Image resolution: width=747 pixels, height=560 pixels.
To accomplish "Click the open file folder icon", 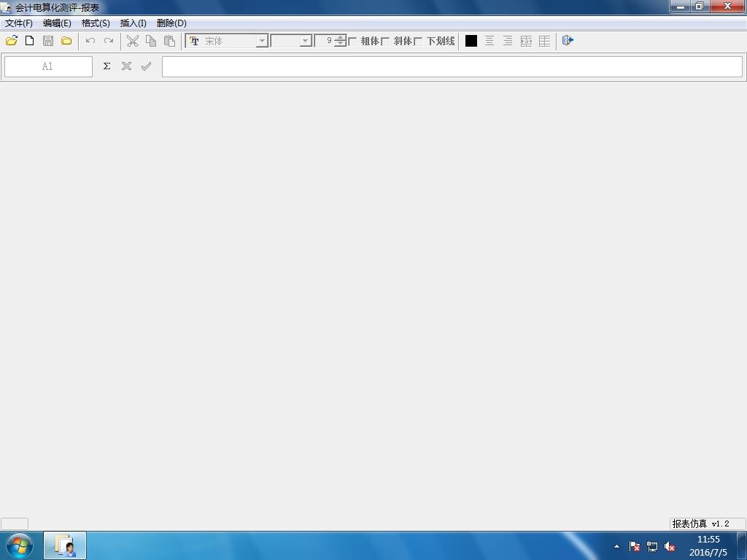I will pyautogui.click(x=12, y=41).
